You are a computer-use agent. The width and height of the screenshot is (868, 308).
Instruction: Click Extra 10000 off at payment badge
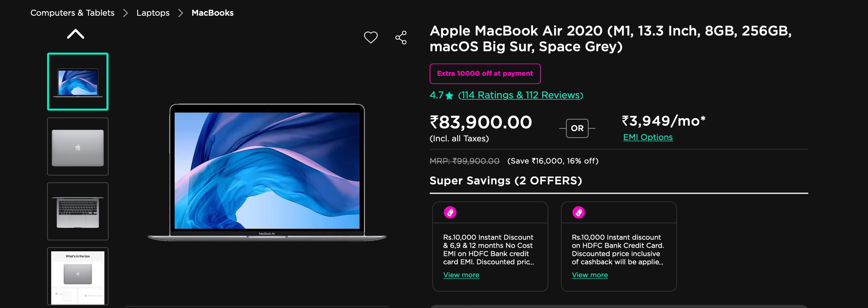pyautogui.click(x=485, y=73)
